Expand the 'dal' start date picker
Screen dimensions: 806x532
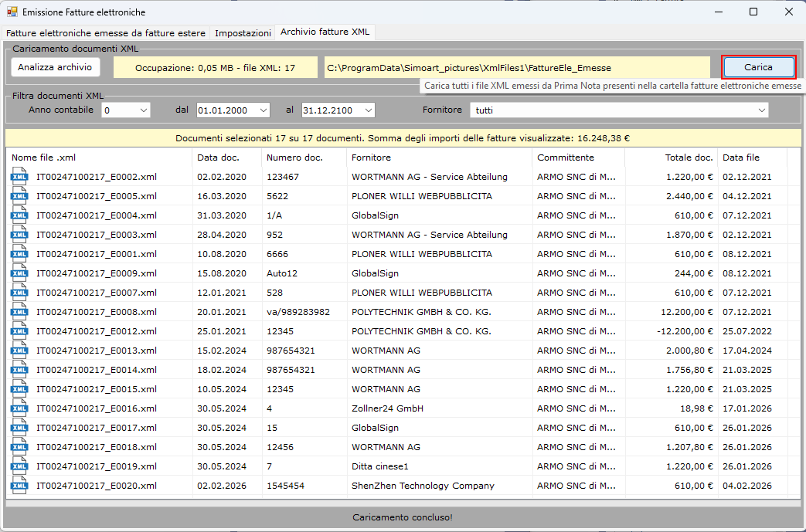point(263,110)
